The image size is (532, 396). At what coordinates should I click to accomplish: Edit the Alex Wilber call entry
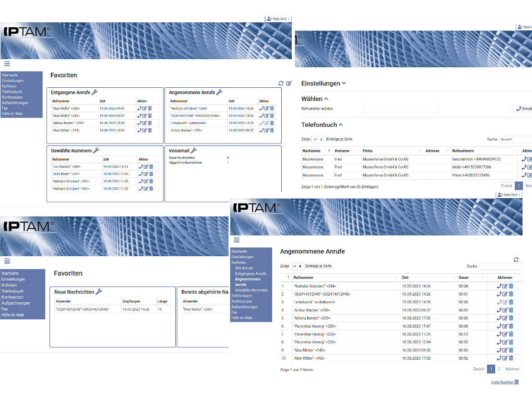(x=505, y=358)
